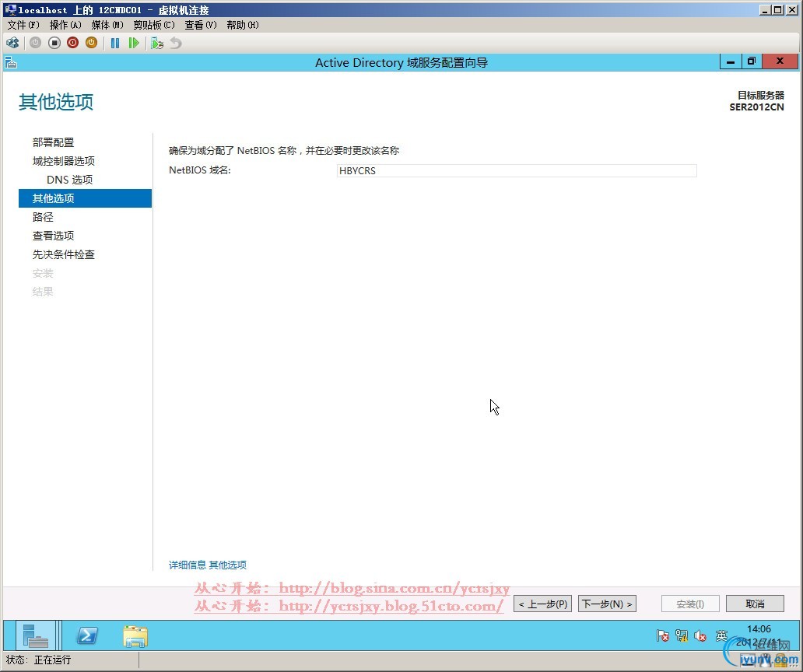Click the grayed 安装(I) button

click(x=690, y=604)
